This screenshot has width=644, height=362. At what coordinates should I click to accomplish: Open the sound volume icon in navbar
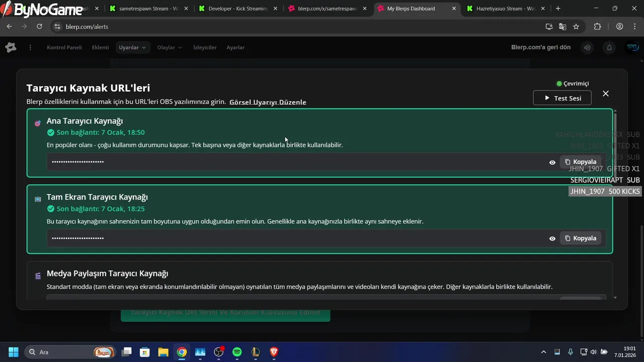click(x=587, y=47)
